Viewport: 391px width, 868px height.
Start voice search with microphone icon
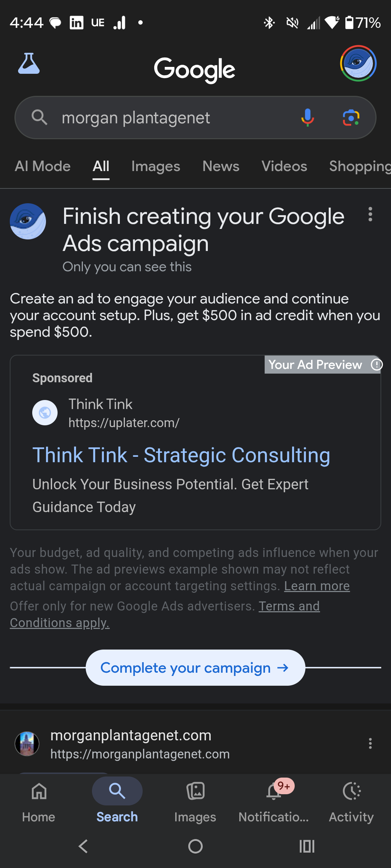[x=307, y=118]
